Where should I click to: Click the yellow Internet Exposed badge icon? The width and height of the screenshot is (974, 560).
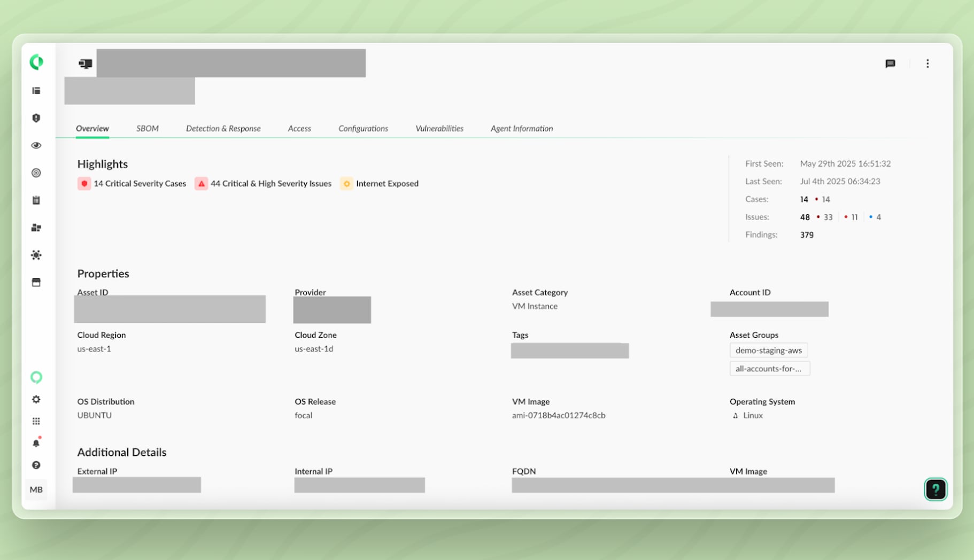tap(346, 184)
